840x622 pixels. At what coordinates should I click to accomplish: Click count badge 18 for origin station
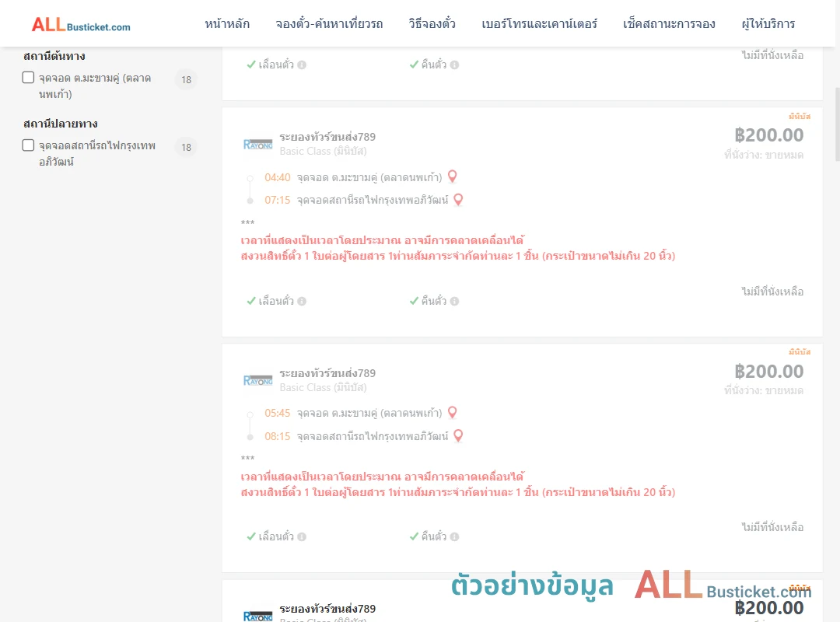coord(186,80)
